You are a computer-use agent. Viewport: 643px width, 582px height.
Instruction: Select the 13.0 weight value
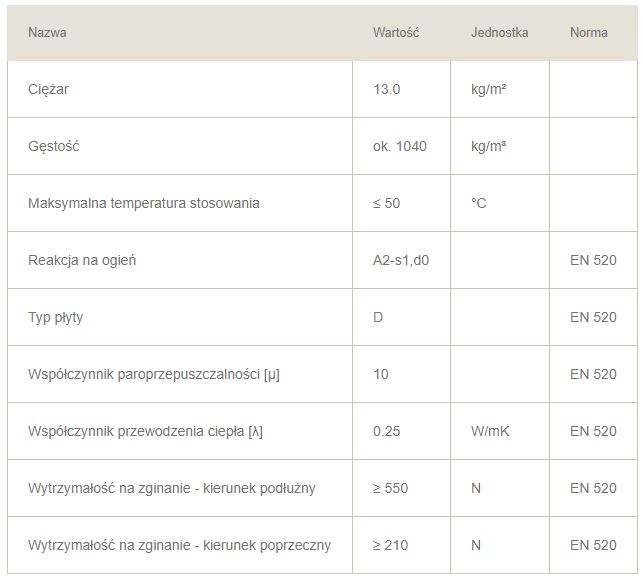(x=386, y=89)
